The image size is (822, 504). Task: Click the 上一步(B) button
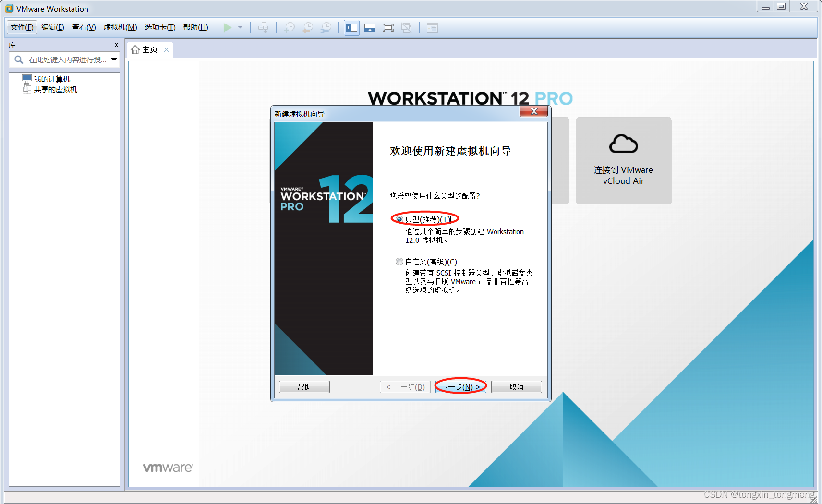[405, 387]
